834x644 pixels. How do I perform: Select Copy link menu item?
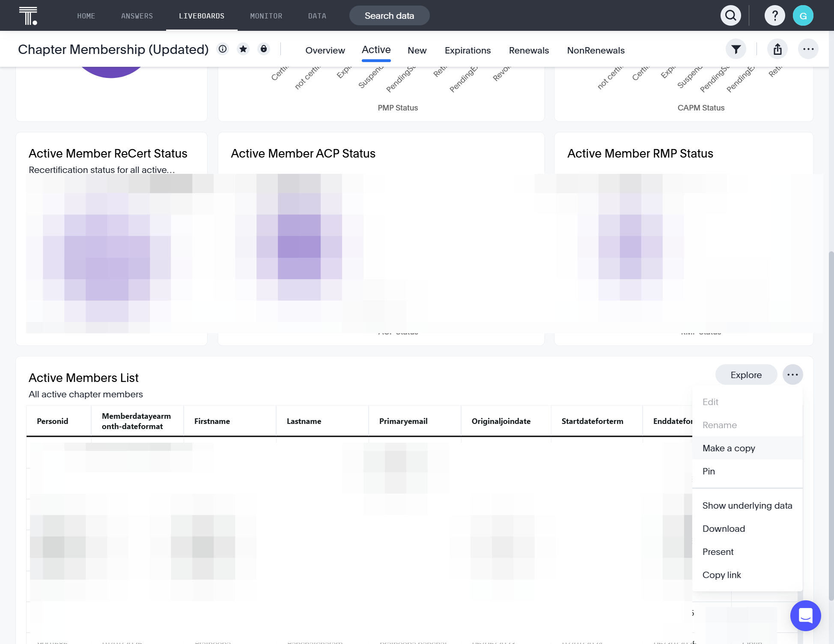coord(748,575)
